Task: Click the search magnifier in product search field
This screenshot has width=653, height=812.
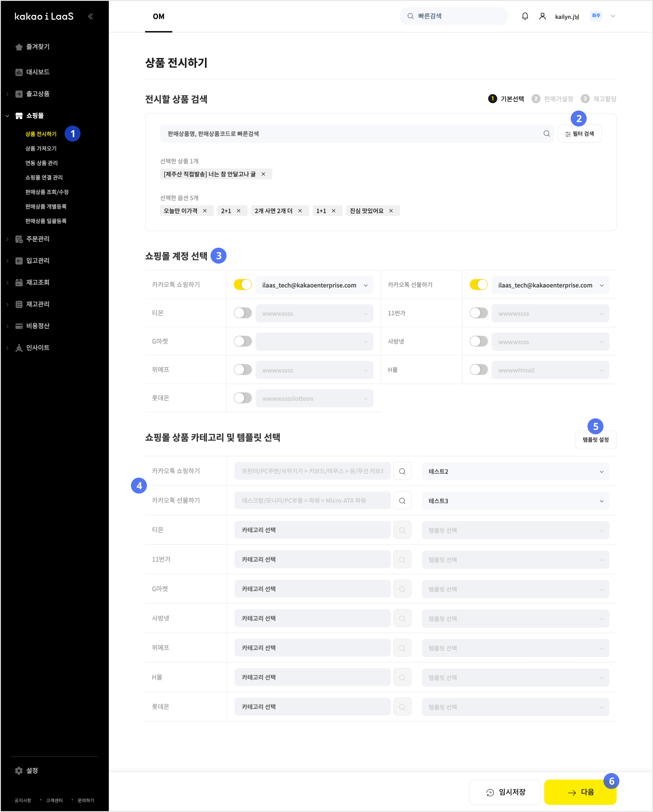Action: [546, 134]
